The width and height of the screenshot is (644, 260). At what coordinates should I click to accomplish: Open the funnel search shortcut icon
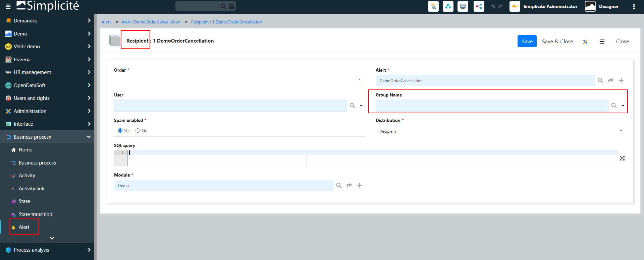(x=433, y=6)
